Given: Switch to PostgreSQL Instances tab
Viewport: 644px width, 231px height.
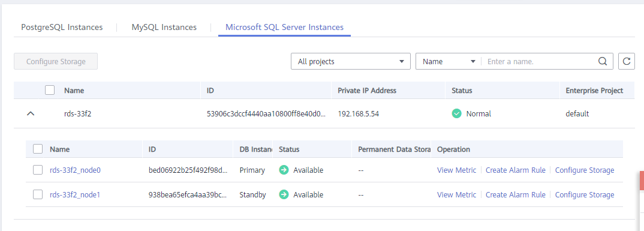Looking at the screenshot, I should tap(62, 28).
